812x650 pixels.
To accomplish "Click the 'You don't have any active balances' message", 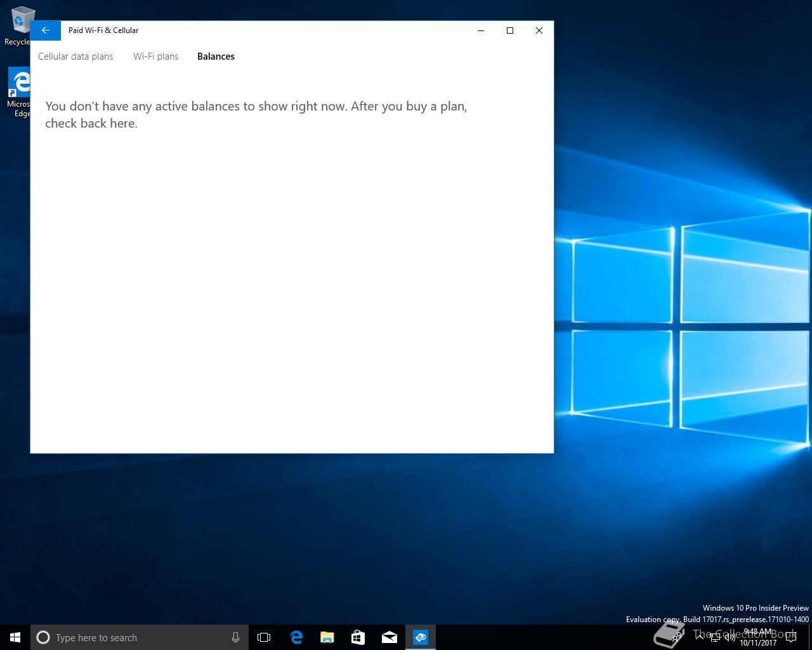I will (256, 115).
